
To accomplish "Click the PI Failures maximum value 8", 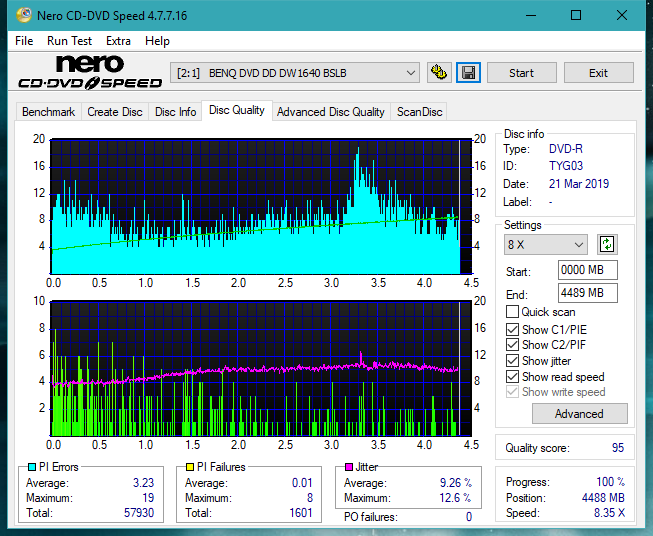I will pos(310,498).
